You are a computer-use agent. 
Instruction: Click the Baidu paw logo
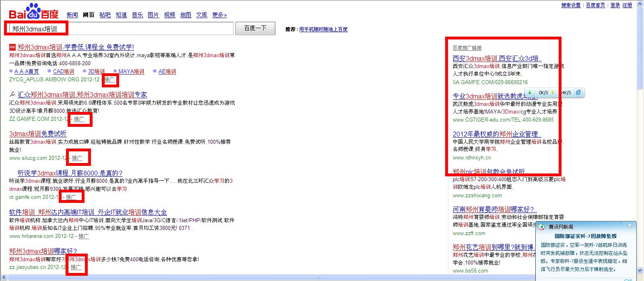click(x=33, y=11)
